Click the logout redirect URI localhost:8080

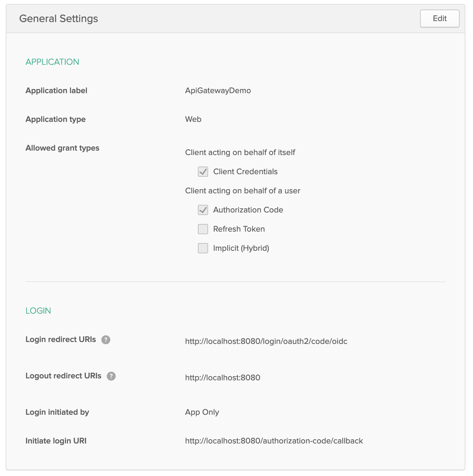tap(223, 378)
